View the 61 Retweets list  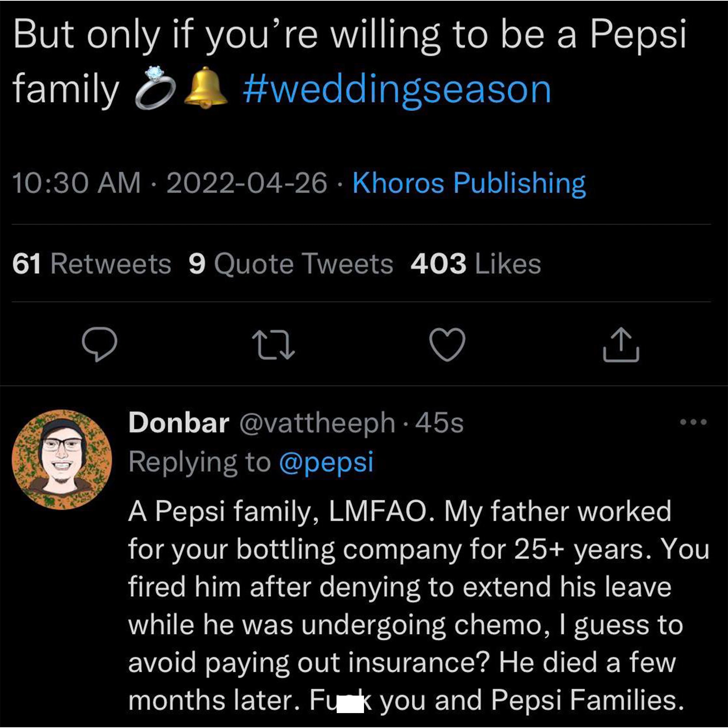tap(92, 264)
